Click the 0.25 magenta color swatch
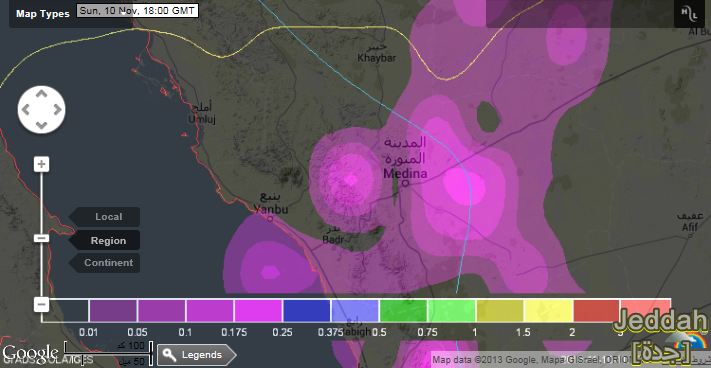The image size is (711, 368). [x=258, y=311]
